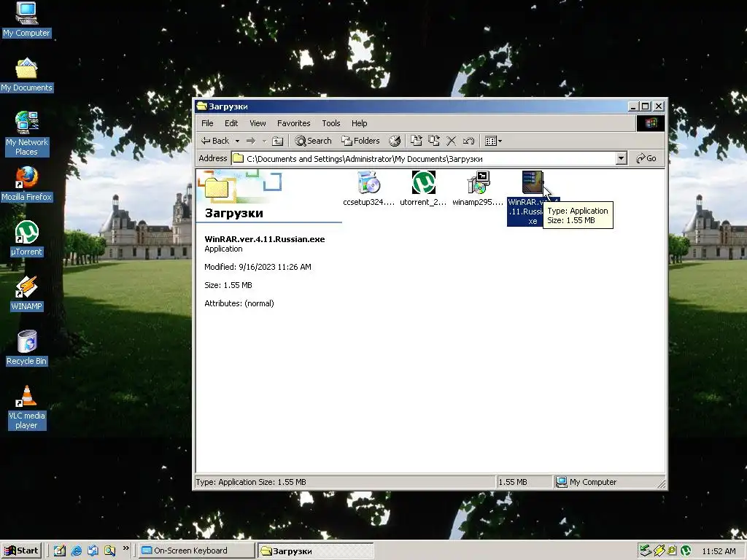This screenshot has height=560, width=747.
Task: Click the Start button
Action: click(21, 551)
